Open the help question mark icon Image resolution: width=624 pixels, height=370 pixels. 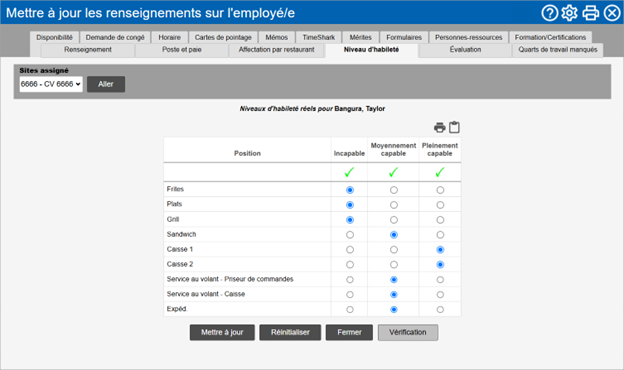(550, 13)
